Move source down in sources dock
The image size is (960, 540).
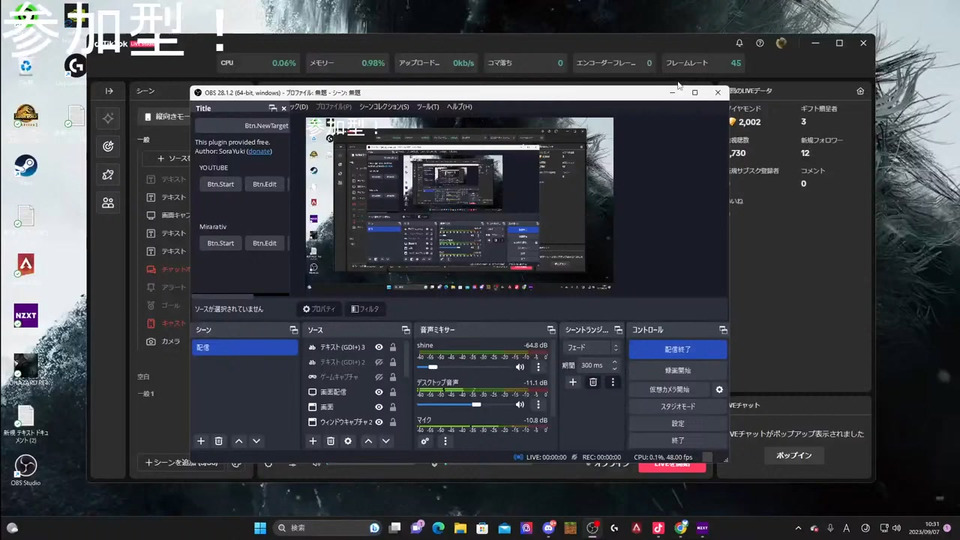(x=386, y=441)
